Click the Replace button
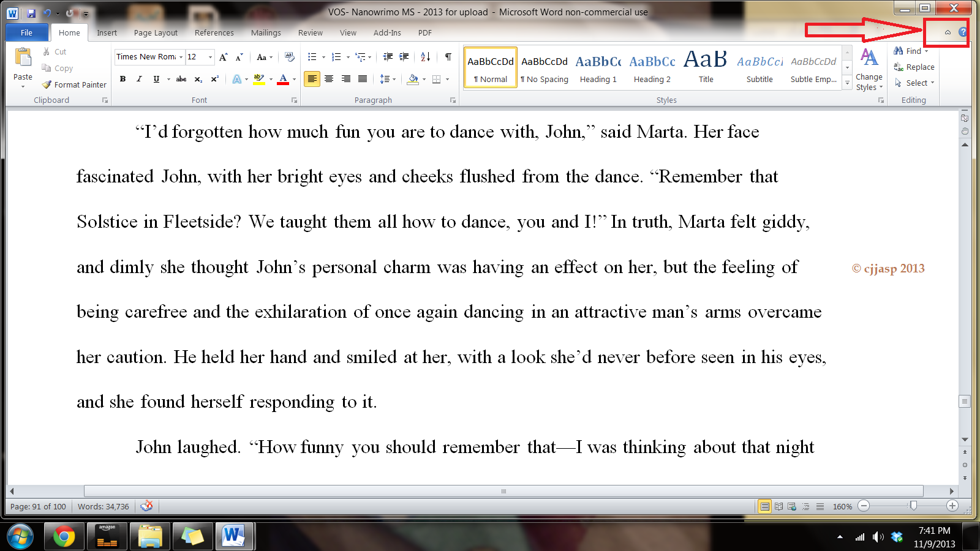 (x=914, y=67)
